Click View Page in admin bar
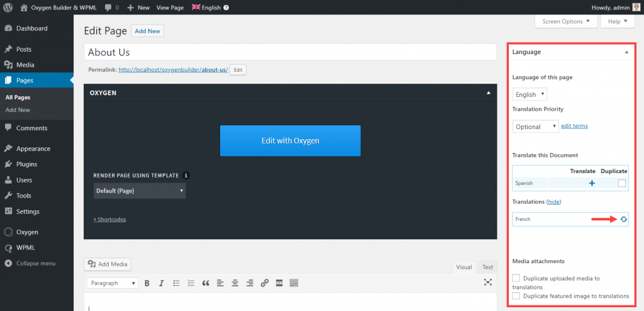644x311 pixels. tap(170, 8)
